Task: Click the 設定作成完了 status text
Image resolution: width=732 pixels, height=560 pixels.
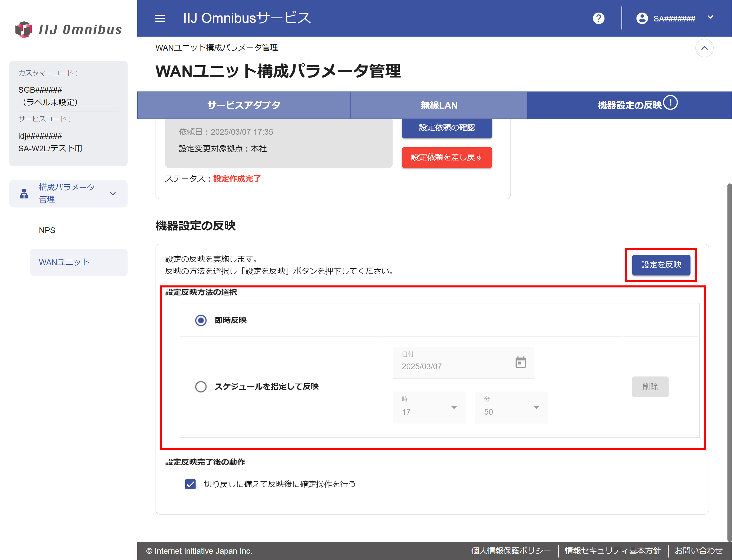Action: tap(237, 179)
